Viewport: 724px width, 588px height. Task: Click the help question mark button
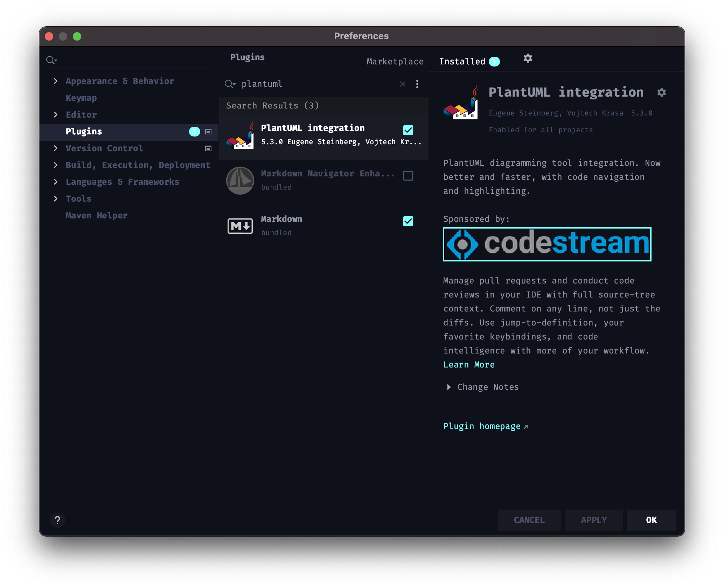58,520
